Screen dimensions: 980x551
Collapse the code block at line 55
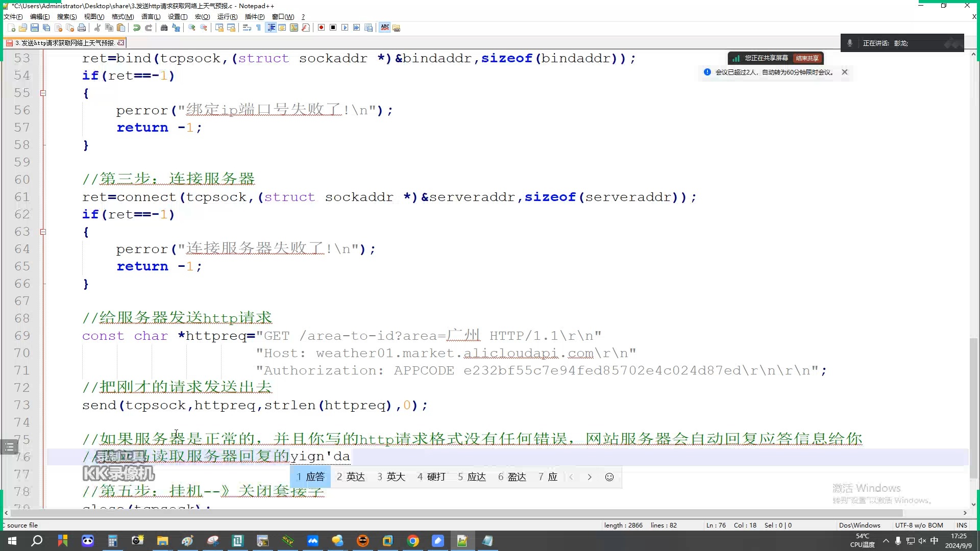coord(43,93)
